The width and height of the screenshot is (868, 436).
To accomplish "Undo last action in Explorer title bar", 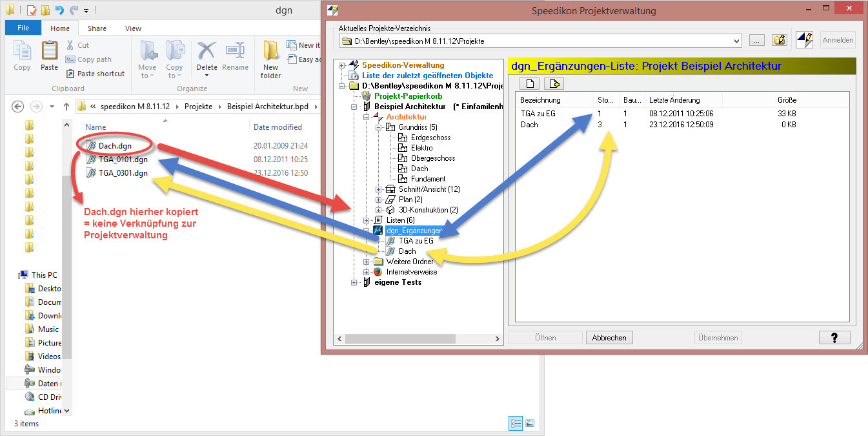I will [59, 10].
